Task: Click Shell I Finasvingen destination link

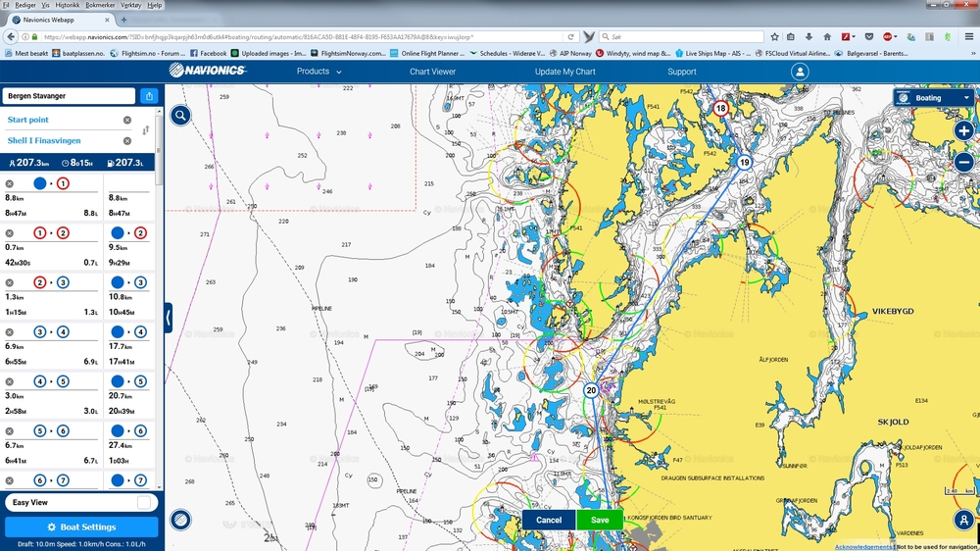Action: (x=44, y=141)
